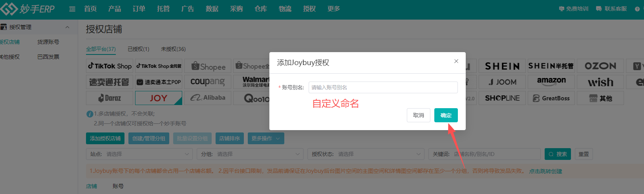Select the 其他 platform tile
The height and width of the screenshot is (194, 644).
600,98
